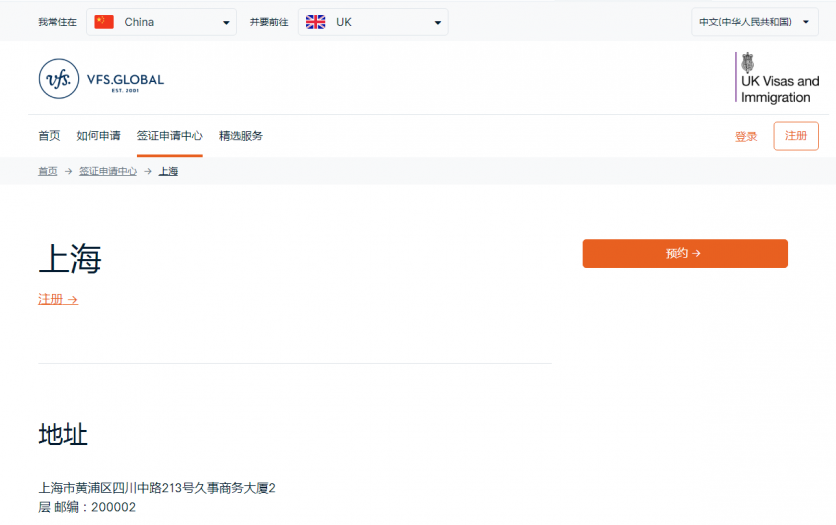Select the 签证申请中心 menu tab
This screenshot has height=525, width=836.
(170, 136)
